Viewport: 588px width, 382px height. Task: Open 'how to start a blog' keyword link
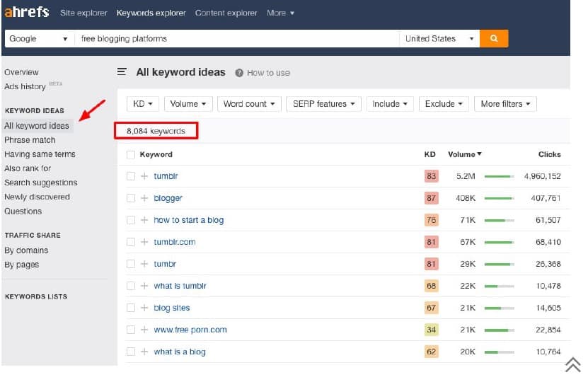(x=189, y=220)
